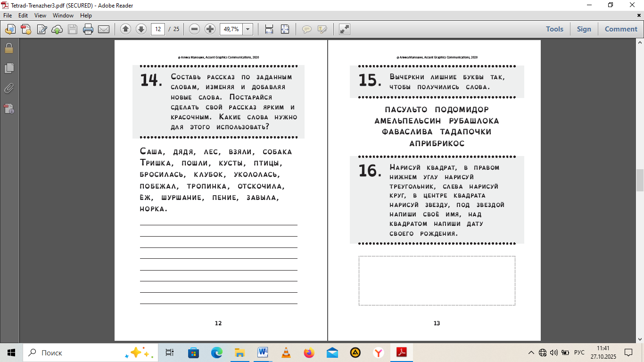Image resolution: width=644 pixels, height=362 pixels.
Task: Go to the next page arrow
Action: [x=141, y=29]
